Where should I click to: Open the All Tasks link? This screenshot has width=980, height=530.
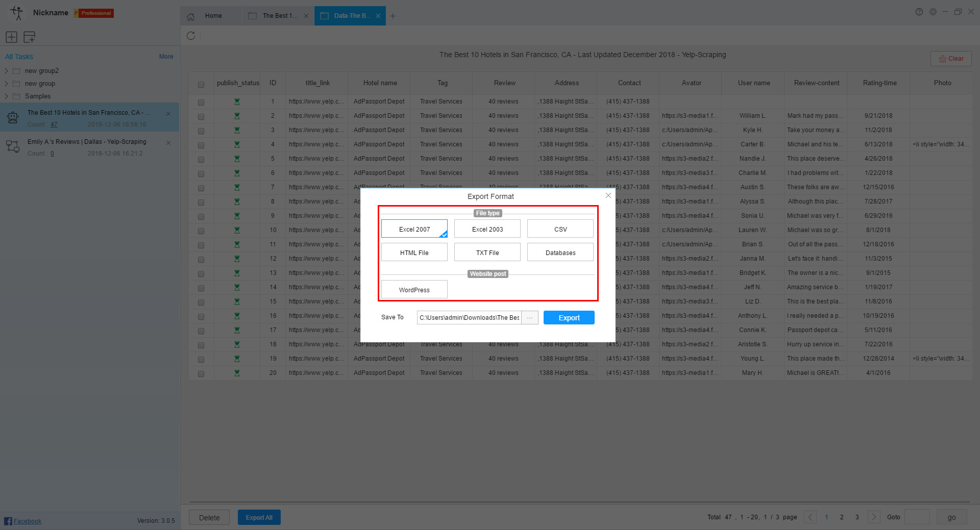click(x=19, y=57)
